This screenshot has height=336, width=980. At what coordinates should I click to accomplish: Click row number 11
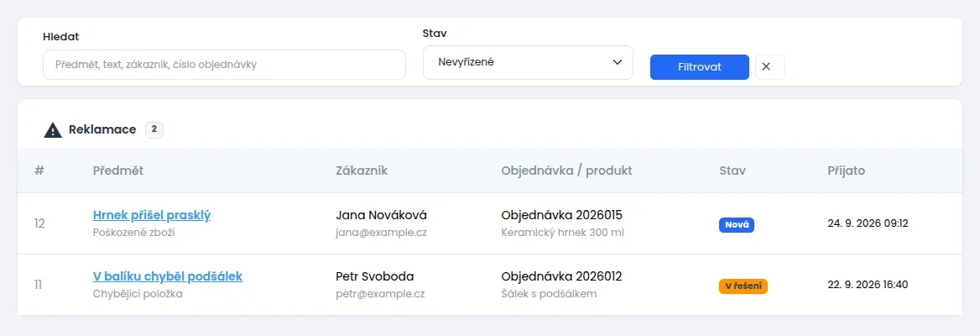[38, 285]
